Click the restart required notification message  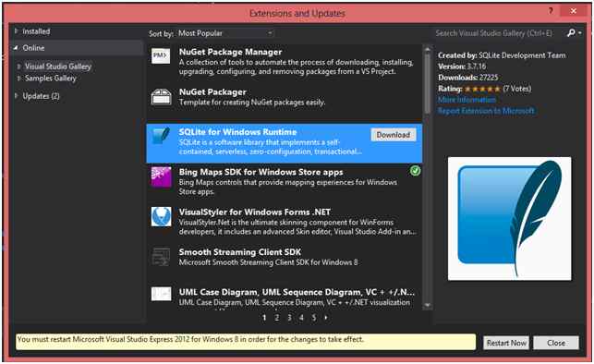click(246, 342)
